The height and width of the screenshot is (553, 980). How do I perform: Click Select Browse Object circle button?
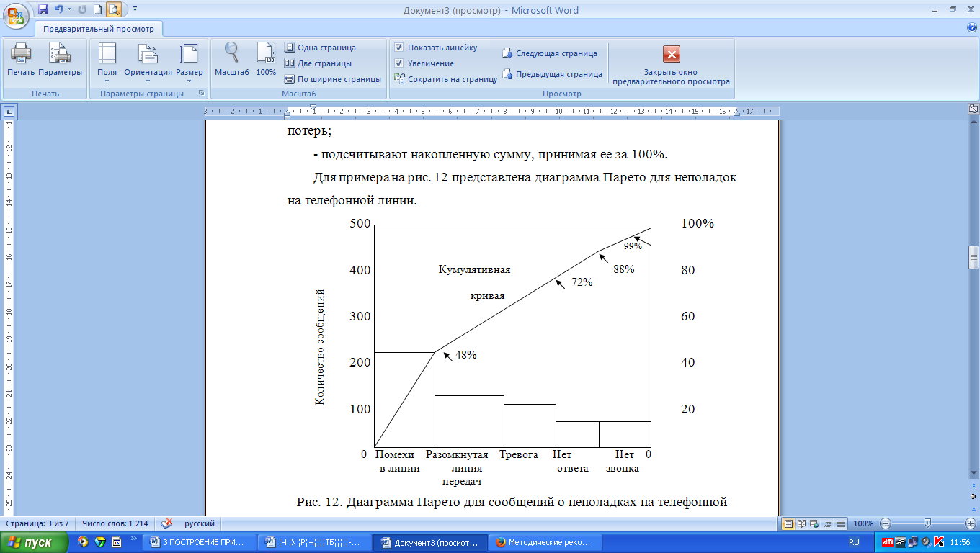974,497
